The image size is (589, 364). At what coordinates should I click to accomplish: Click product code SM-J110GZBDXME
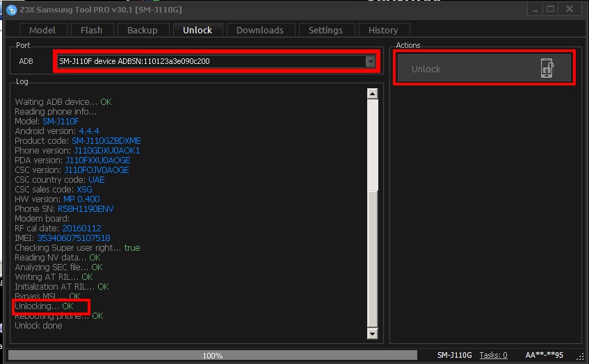click(x=106, y=141)
